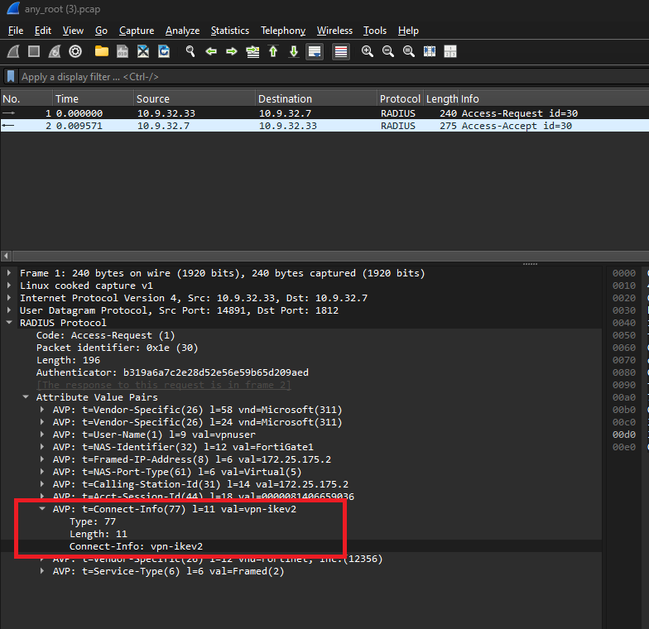Click the find packet magnifier icon
Image resolution: width=649 pixels, height=629 pixels.
tap(188, 52)
